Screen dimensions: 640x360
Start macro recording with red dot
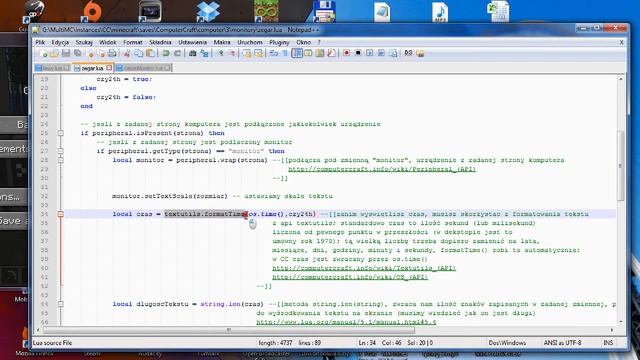(x=347, y=53)
